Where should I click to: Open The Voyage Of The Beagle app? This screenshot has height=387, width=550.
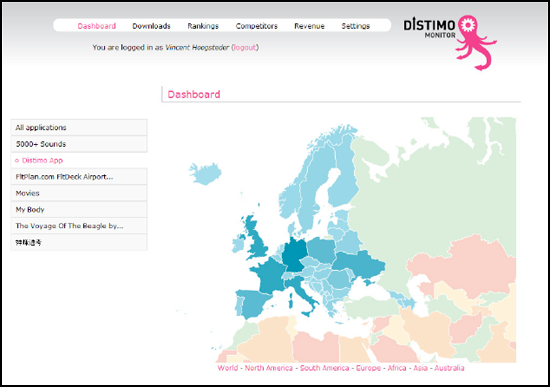pyautogui.click(x=79, y=226)
